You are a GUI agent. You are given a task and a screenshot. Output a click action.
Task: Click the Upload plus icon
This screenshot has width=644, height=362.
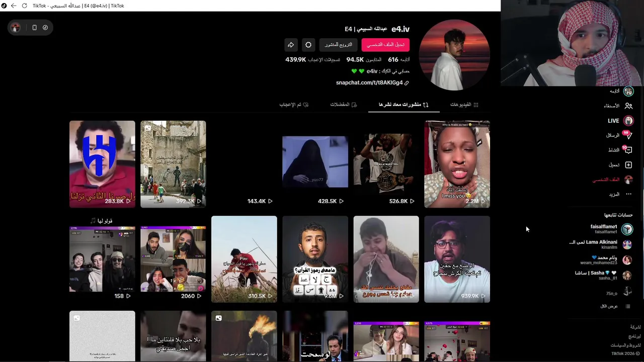click(x=628, y=165)
